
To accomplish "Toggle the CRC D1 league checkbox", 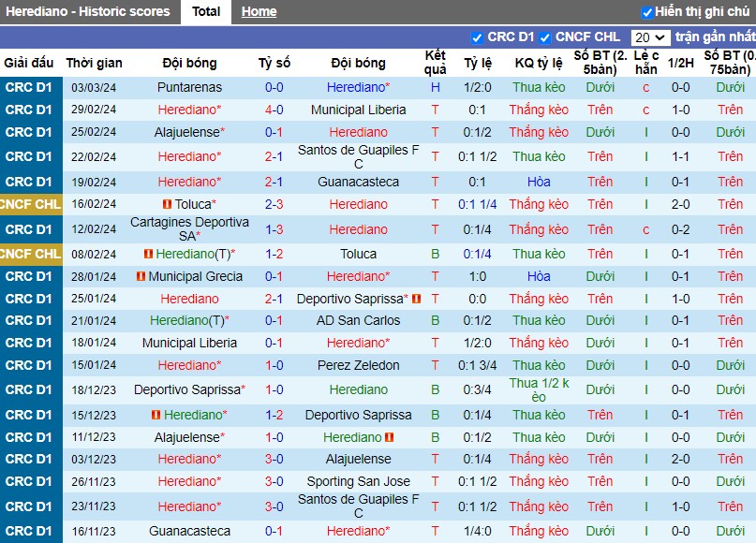I will (x=477, y=37).
